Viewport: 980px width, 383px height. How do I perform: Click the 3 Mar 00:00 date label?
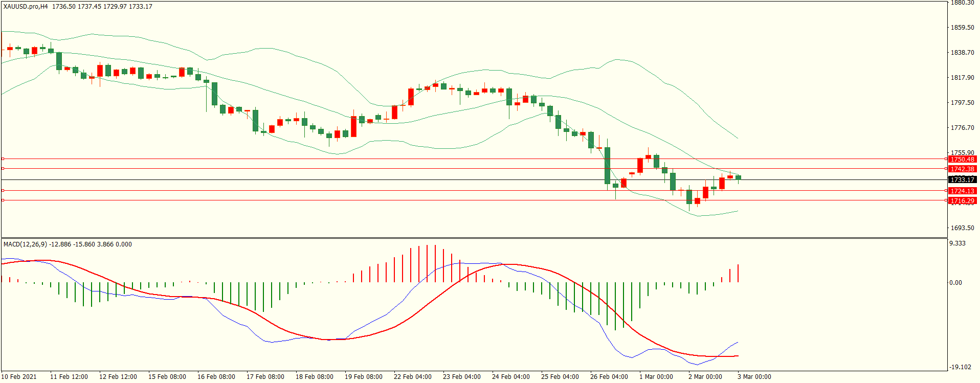click(x=754, y=377)
